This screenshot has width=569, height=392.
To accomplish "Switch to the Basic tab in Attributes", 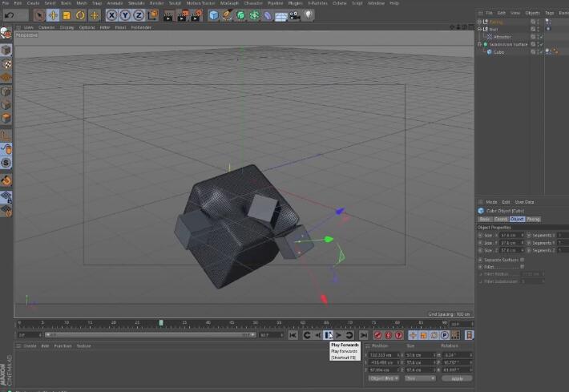I will pos(484,219).
